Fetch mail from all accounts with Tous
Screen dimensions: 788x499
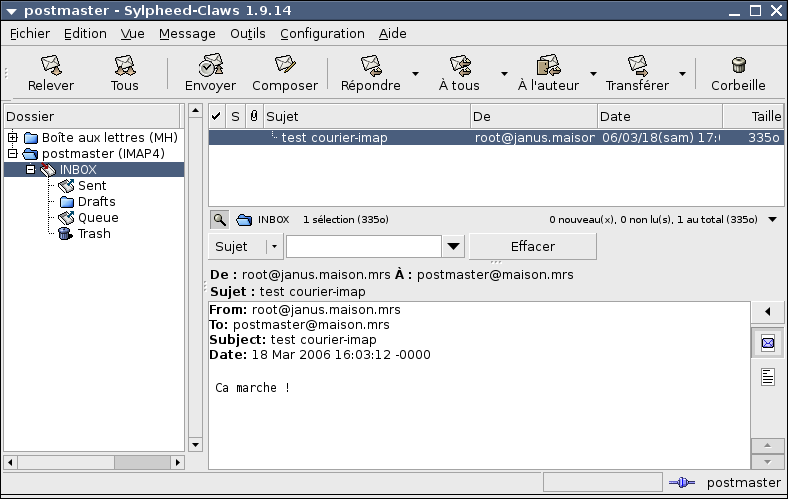[124, 73]
